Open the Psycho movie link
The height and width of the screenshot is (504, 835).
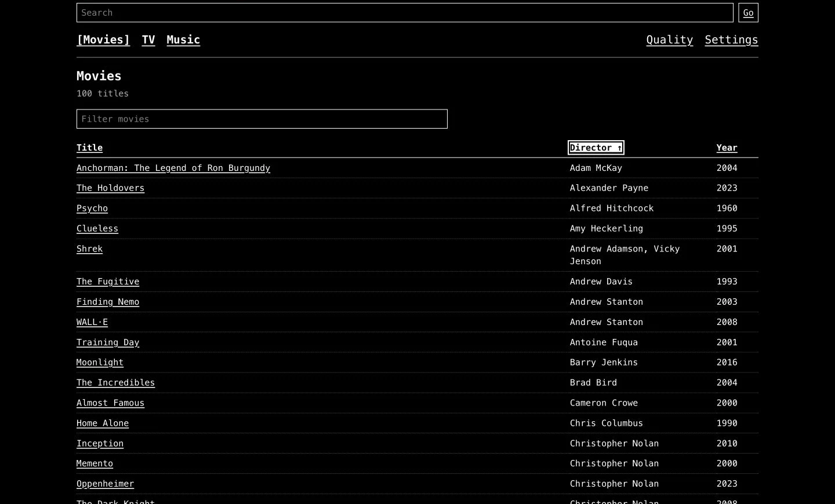pyautogui.click(x=92, y=209)
